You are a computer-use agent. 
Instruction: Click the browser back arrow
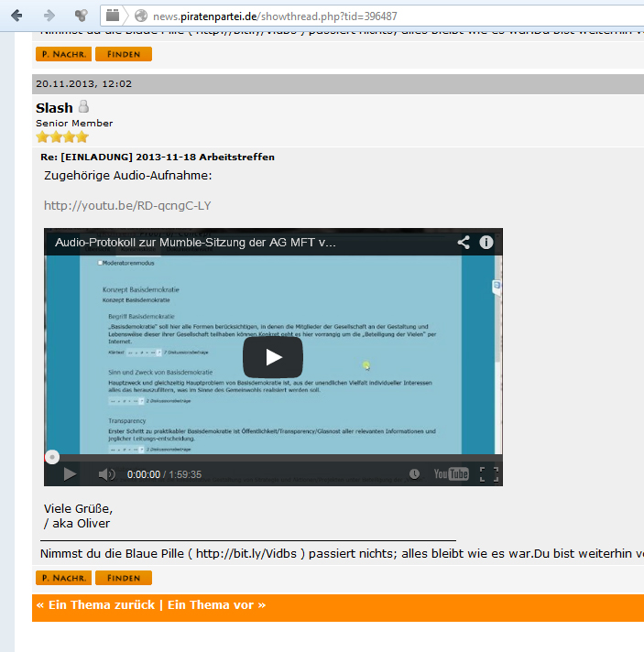coord(16,16)
